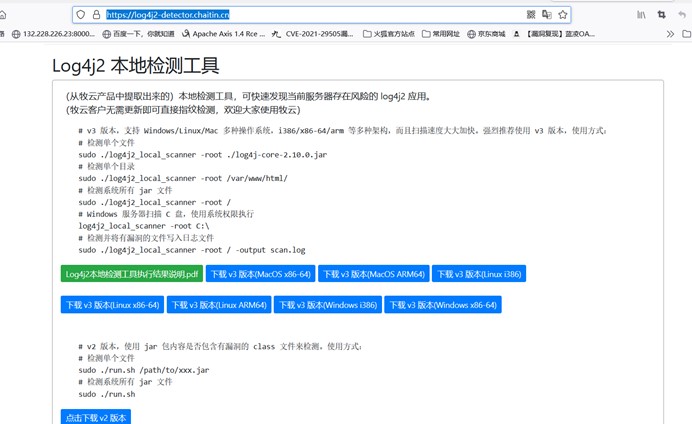692x424 pixels.
Task: Click the 从牧云产品中提取出来的 intro sentence
Action: click(248, 96)
